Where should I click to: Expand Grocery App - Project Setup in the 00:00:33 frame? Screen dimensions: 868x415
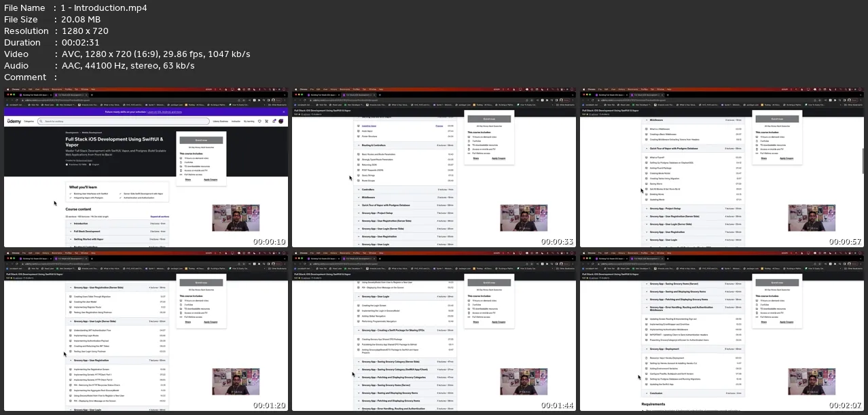403,213
